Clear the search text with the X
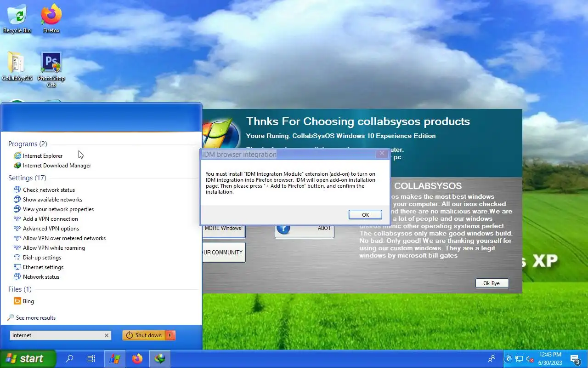588x368 pixels. coord(107,335)
